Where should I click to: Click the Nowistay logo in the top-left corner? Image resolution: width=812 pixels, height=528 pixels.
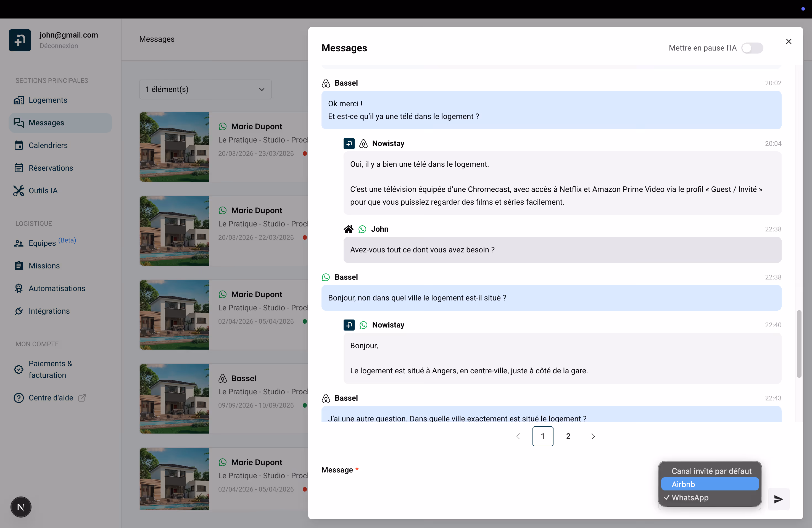click(19, 40)
